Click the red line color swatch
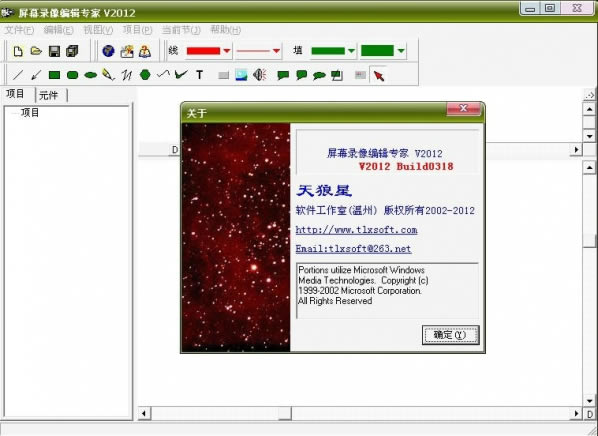598x436 pixels. click(x=203, y=51)
